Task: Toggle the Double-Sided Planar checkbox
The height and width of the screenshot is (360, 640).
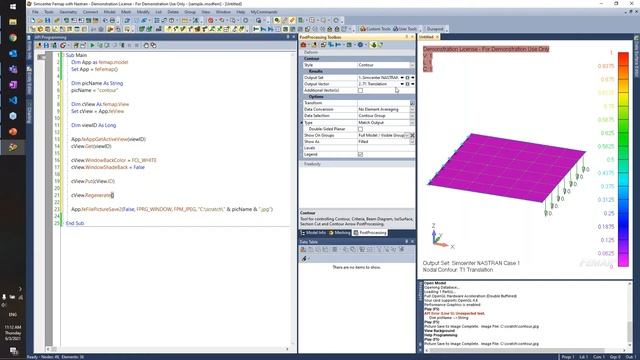Action: (360, 129)
